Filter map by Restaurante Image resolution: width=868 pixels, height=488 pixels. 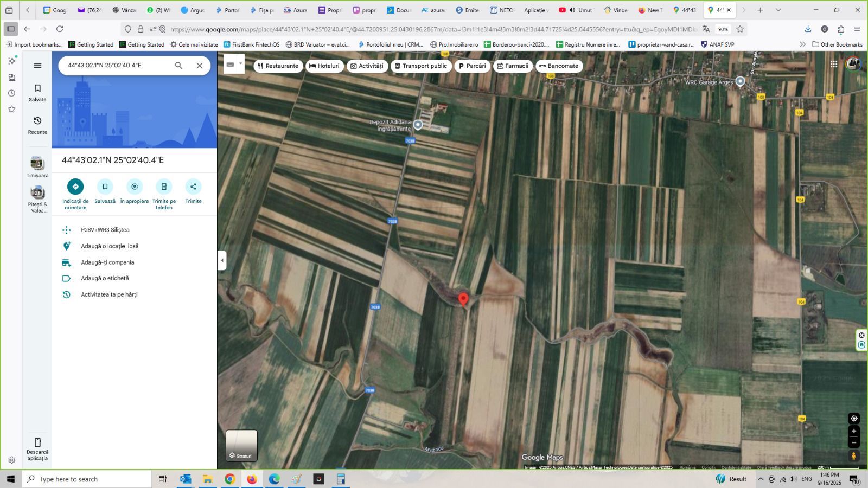(x=278, y=66)
